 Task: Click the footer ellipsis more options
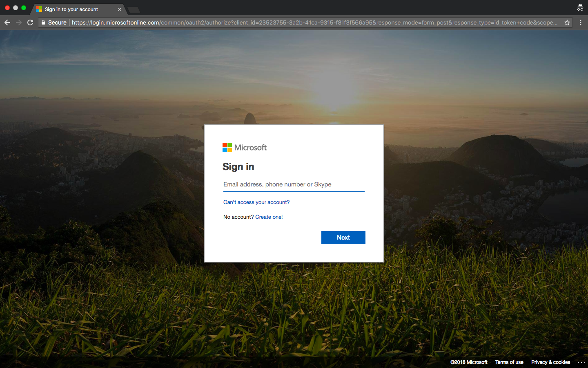pos(581,362)
